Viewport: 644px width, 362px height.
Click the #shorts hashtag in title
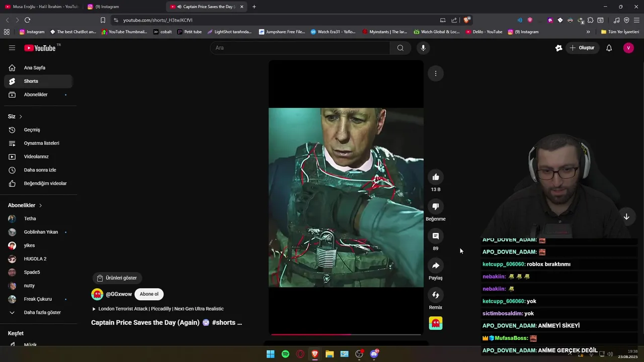click(224, 323)
